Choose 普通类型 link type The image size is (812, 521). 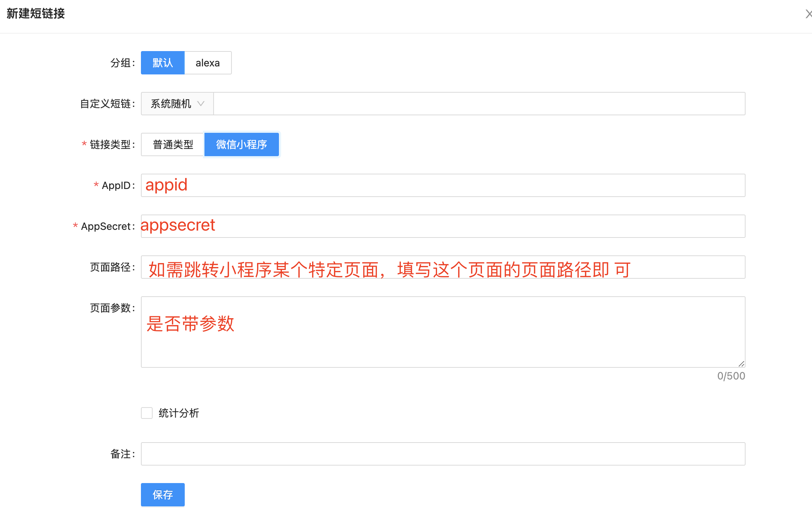173,144
